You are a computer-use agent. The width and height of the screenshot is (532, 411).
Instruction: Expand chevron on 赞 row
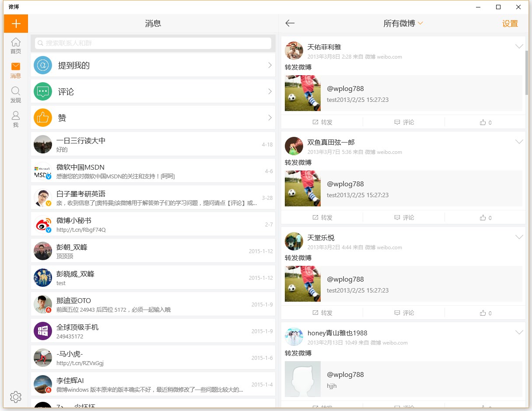(270, 118)
